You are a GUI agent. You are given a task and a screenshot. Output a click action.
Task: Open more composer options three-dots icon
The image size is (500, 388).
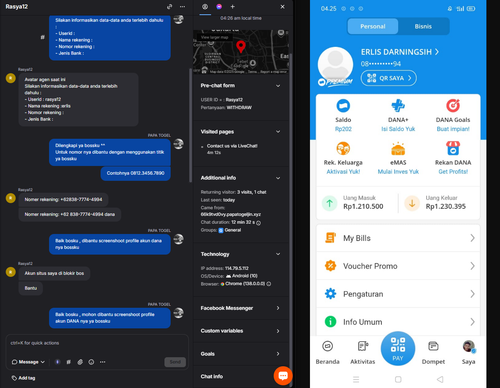103,362
